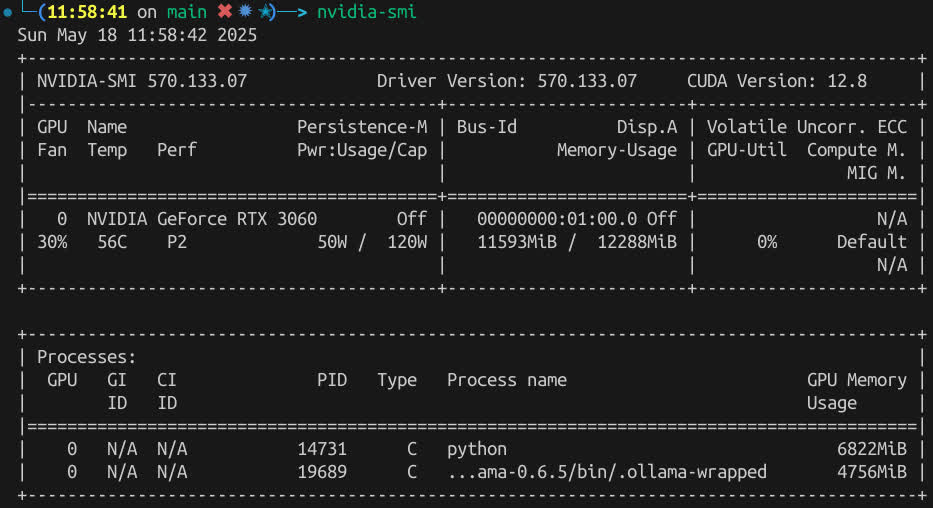
Task: Click the performance state 'P2'
Action: [177, 242]
